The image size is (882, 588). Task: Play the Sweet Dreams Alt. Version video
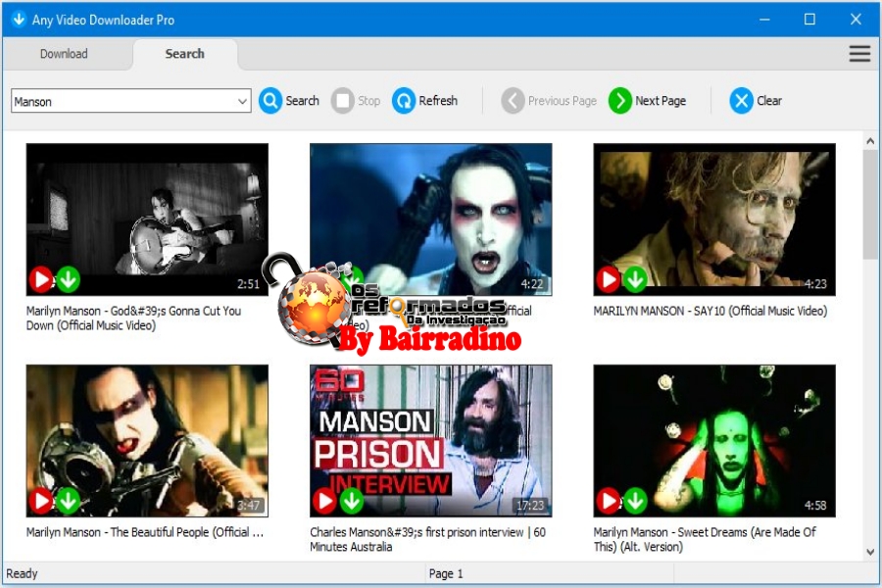(608, 500)
